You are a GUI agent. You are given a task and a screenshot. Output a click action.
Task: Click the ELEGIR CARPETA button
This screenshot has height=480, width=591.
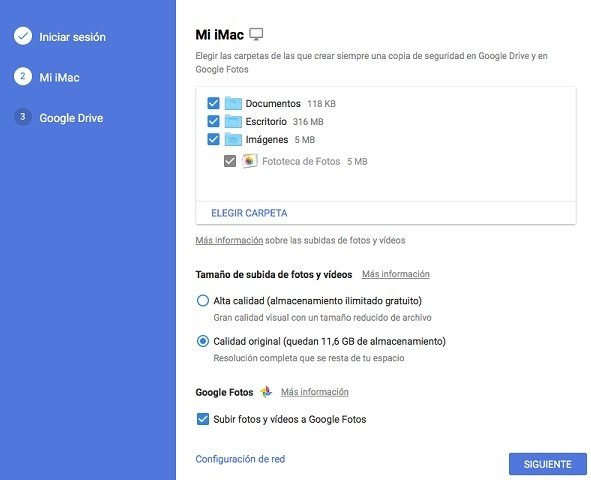(249, 213)
